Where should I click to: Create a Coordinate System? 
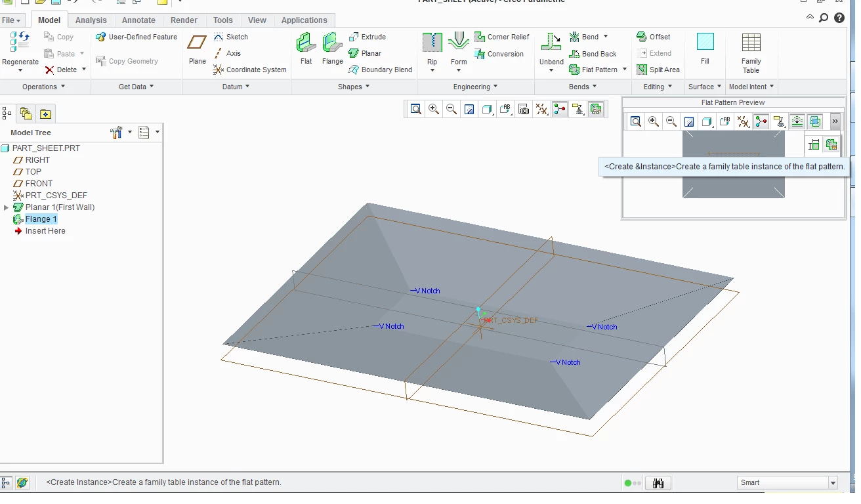pos(249,70)
